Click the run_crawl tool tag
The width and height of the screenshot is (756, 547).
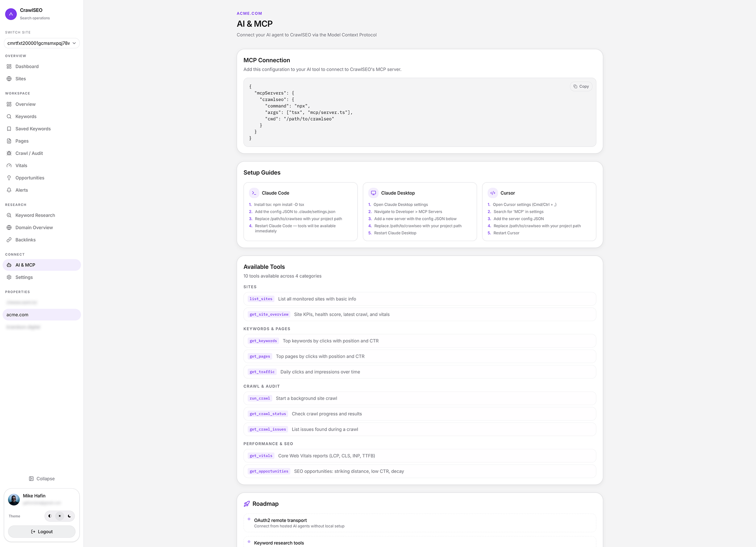(260, 398)
